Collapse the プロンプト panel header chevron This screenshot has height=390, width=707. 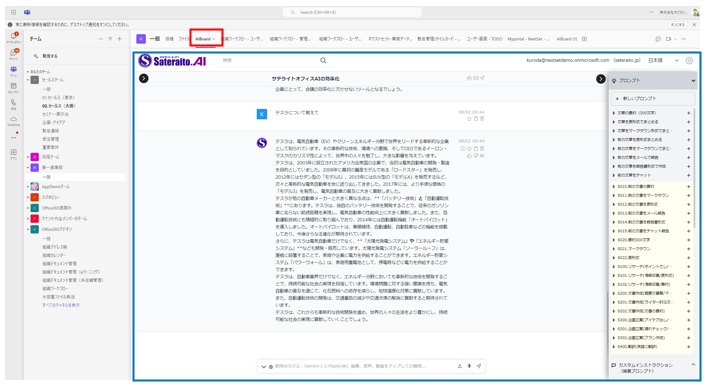(693, 81)
